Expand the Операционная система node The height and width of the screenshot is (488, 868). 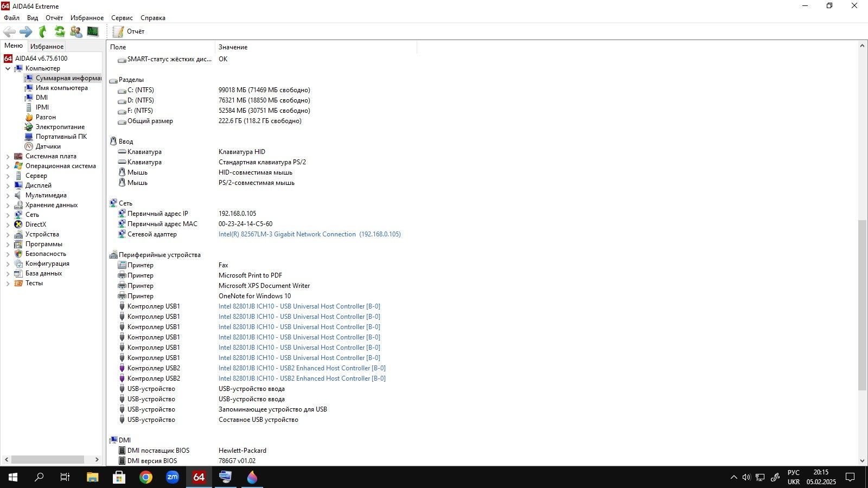tap(8, 166)
